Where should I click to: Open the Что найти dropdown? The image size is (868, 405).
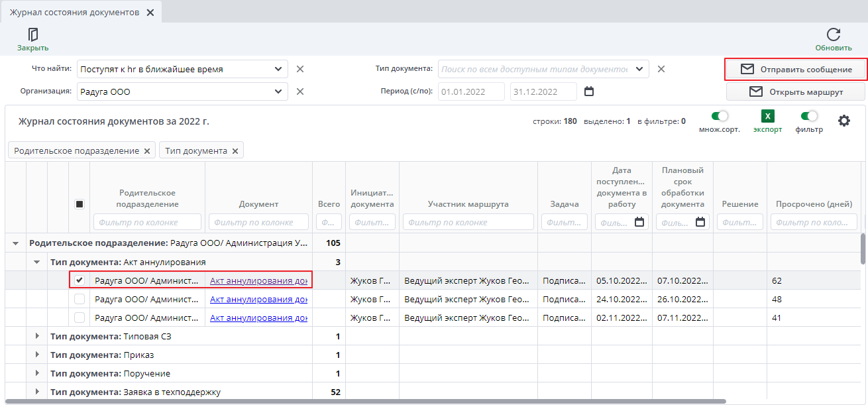pos(278,69)
